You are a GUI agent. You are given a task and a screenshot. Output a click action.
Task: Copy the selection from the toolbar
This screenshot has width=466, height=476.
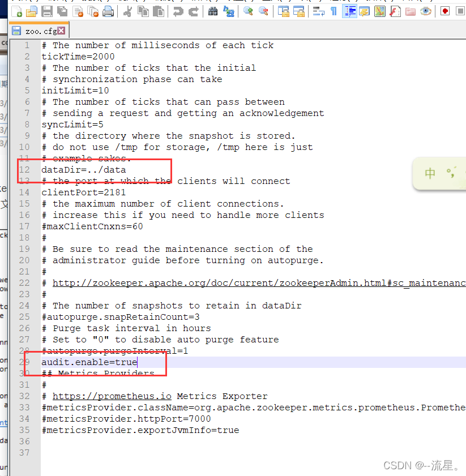pyautogui.click(x=143, y=11)
